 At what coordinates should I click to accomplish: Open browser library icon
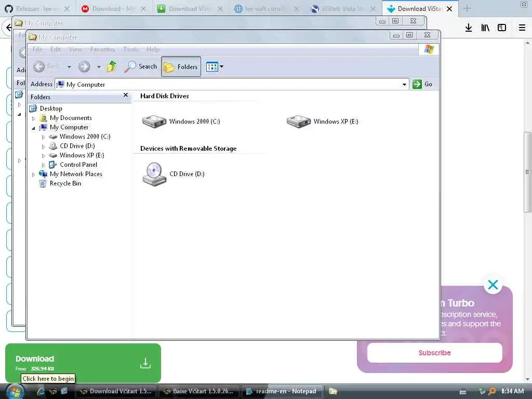coord(485,28)
